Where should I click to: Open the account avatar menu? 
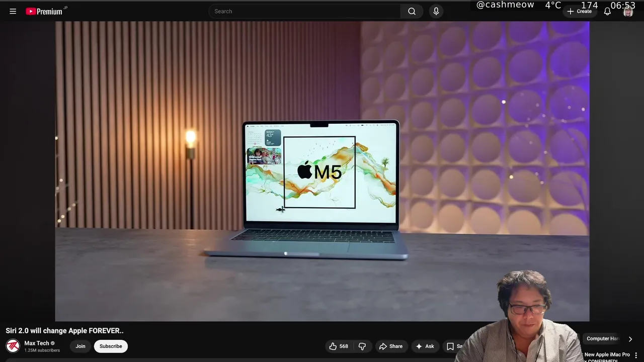coord(628,11)
